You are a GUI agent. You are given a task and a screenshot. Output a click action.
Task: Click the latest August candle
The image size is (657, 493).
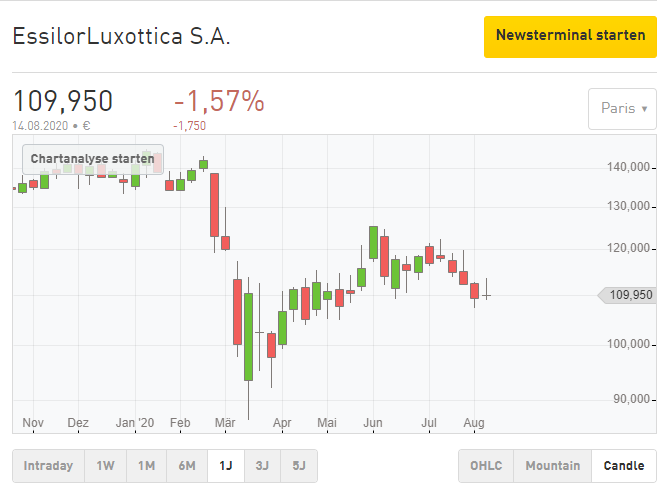click(486, 295)
